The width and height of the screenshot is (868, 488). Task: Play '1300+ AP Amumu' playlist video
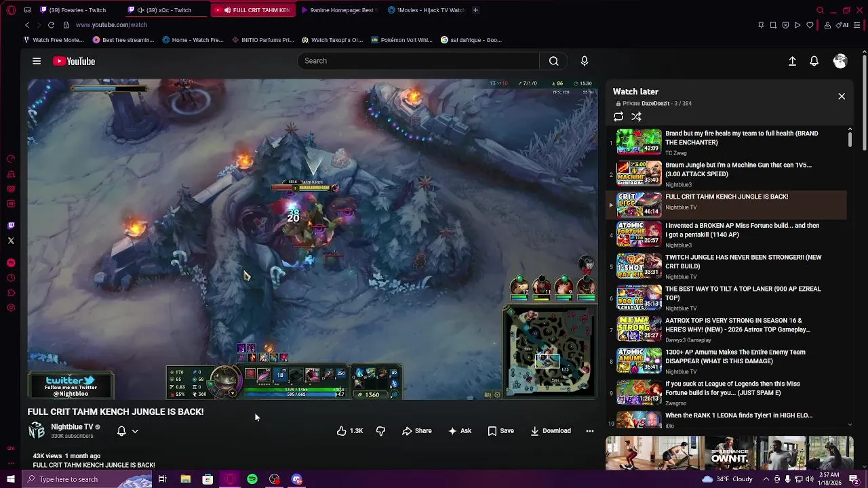[726, 361]
